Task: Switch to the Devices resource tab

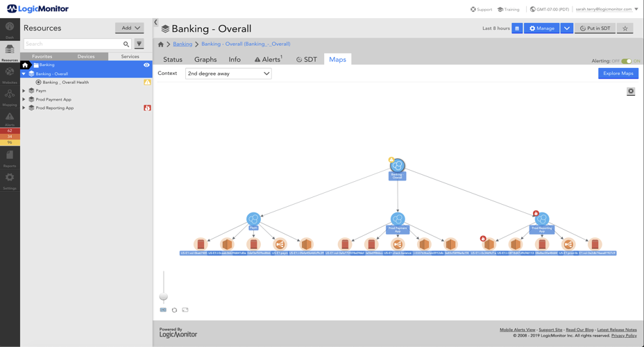Action: click(x=86, y=56)
